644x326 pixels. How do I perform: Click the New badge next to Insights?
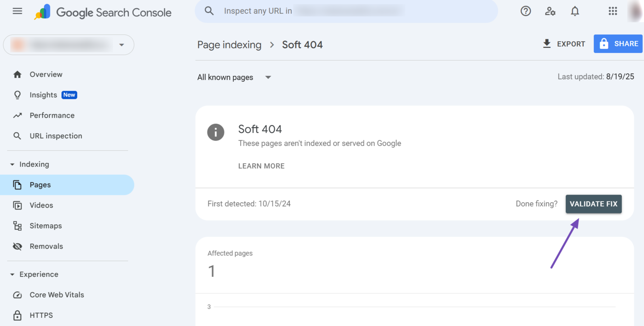click(x=69, y=95)
